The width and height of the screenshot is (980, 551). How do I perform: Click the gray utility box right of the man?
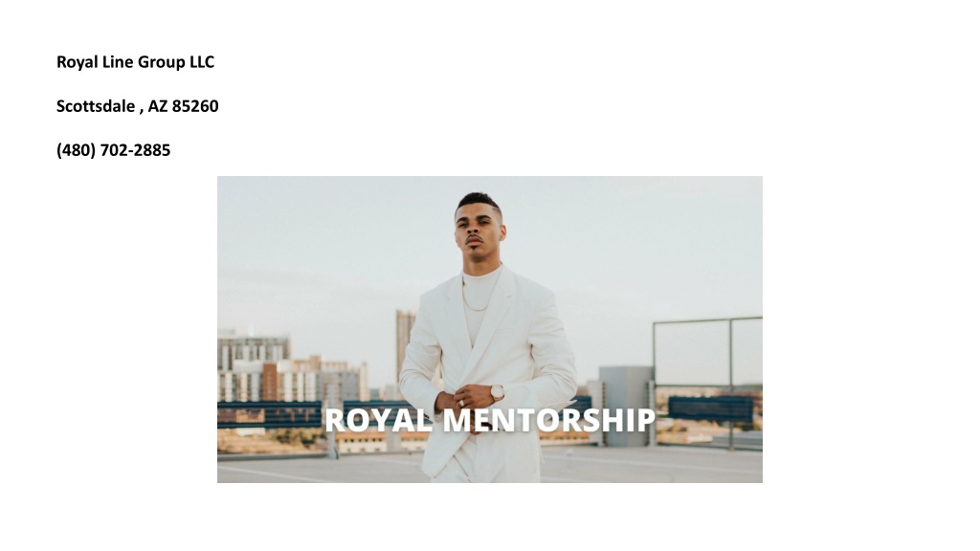coord(626,406)
